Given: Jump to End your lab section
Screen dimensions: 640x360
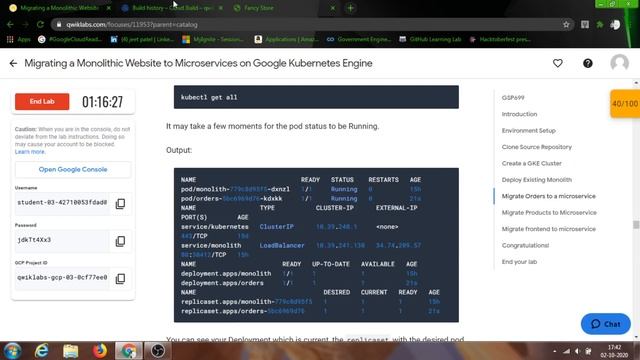Looking at the screenshot, I should pyautogui.click(x=519, y=262).
